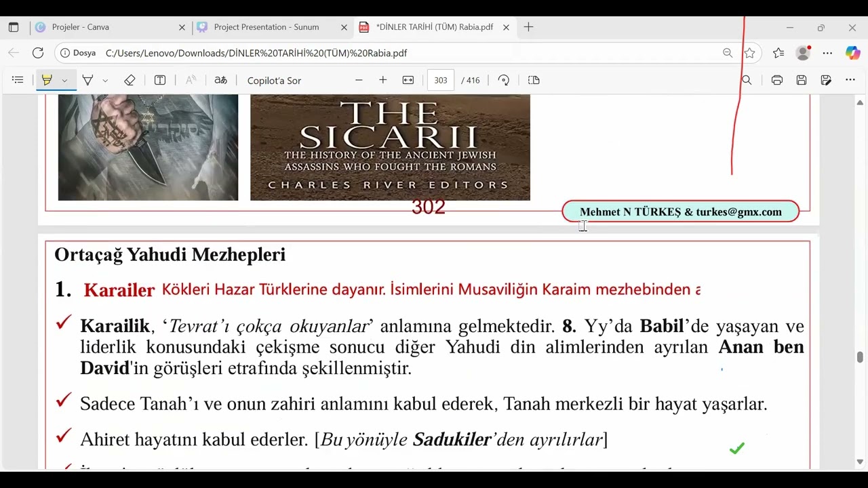Zoom in with the plus button
This screenshot has height=488, width=868.
pyautogui.click(x=382, y=80)
